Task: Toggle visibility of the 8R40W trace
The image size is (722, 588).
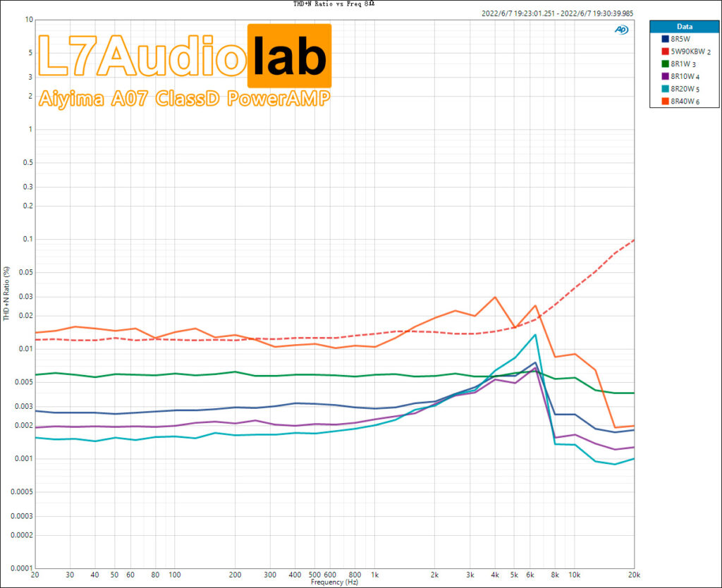Action: [x=681, y=100]
